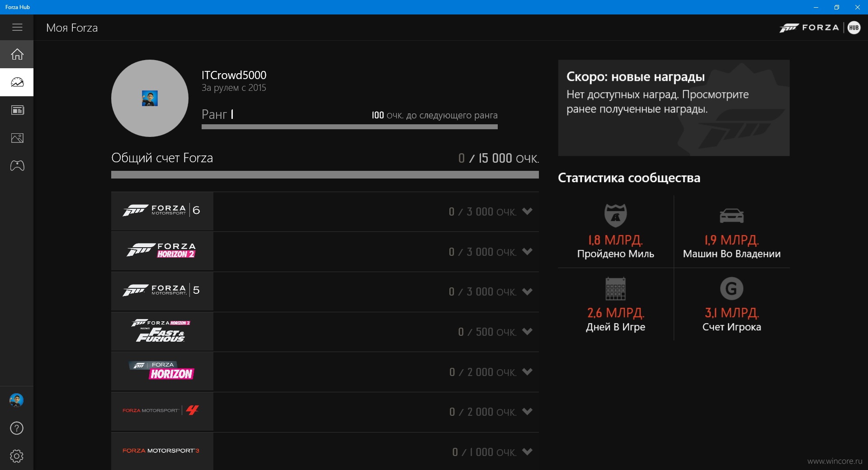Expand the Forza Horizon 2 score chevron
868x470 pixels.
[x=527, y=251]
